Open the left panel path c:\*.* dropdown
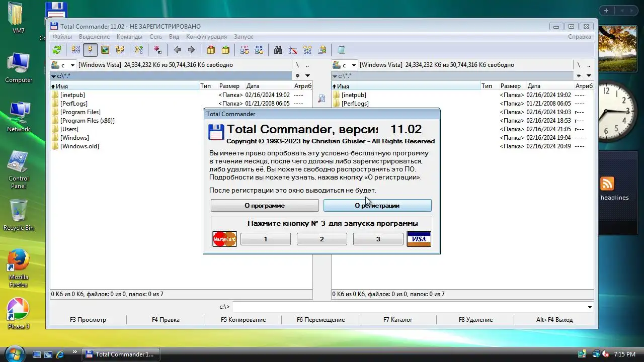Image resolution: width=644 pixels, height=362 pixels. coord(54,76)
